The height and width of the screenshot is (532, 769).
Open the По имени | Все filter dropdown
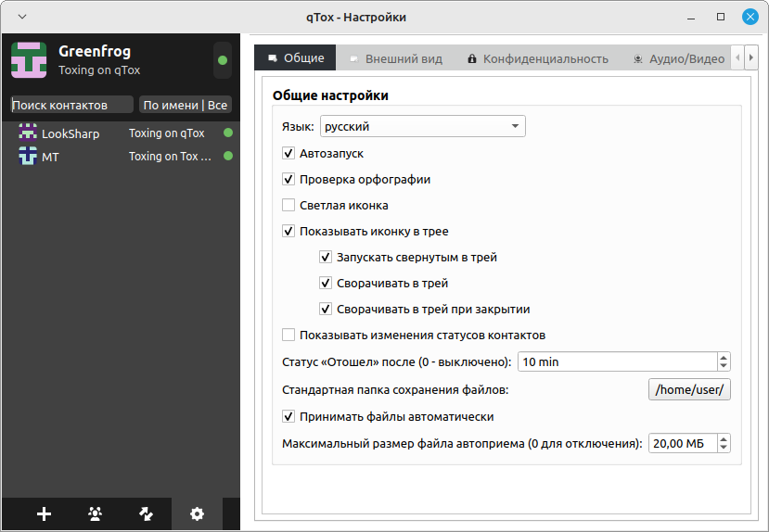point(186,105)
